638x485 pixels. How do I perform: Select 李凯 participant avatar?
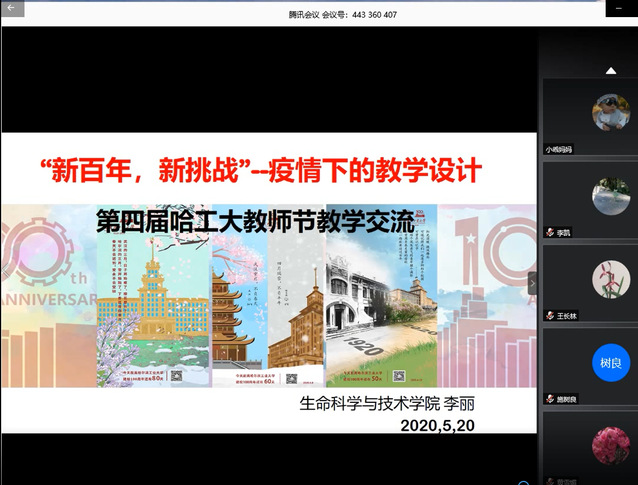(610, 196)
